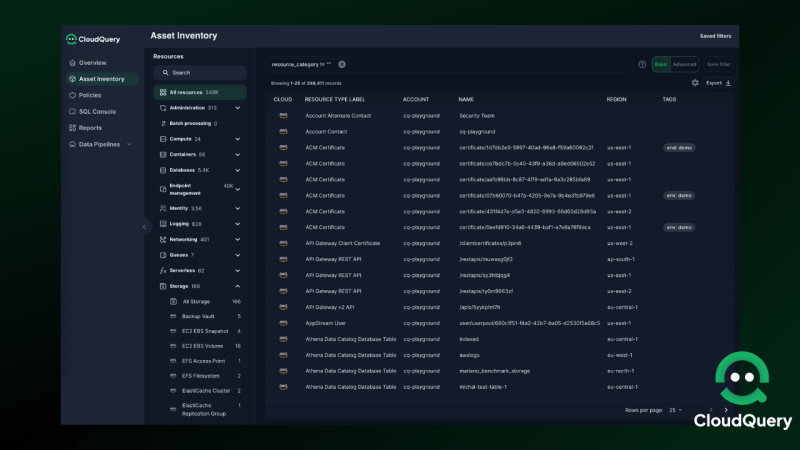Screen dimensions: 800x450
Task: Click the CloudQuery logo in header
Action: [x=93, y=39]
